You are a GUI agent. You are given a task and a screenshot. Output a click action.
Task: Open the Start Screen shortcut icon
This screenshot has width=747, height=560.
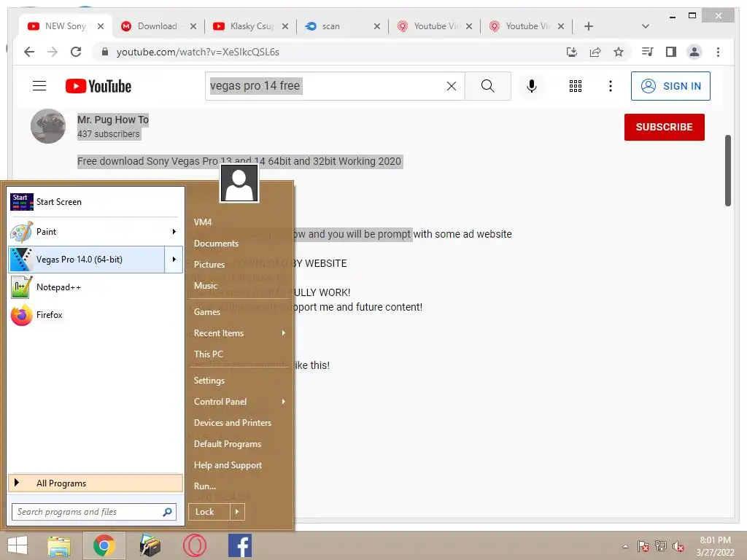[x=21, y=202]
